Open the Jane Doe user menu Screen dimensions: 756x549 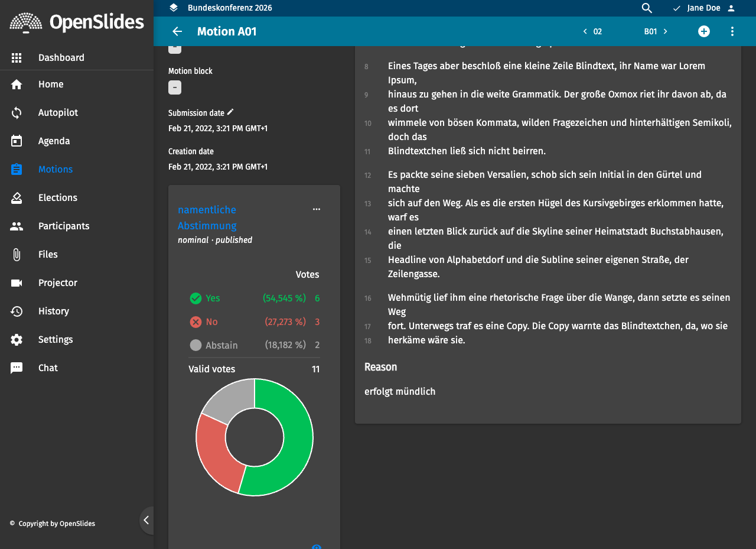[704, 8]
